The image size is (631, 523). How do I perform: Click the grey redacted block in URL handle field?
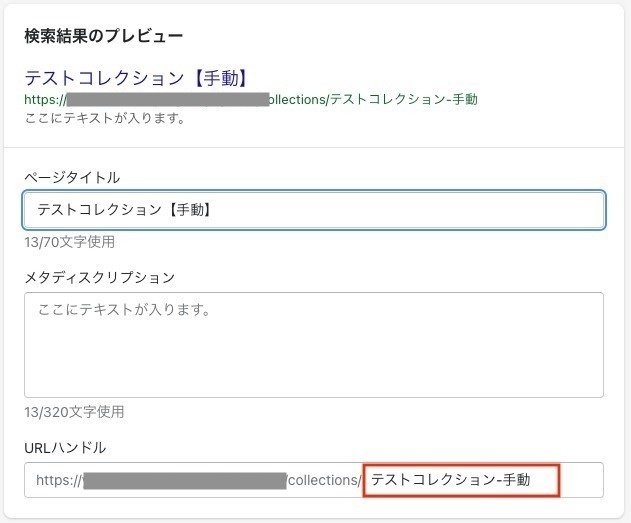[185, 480]
